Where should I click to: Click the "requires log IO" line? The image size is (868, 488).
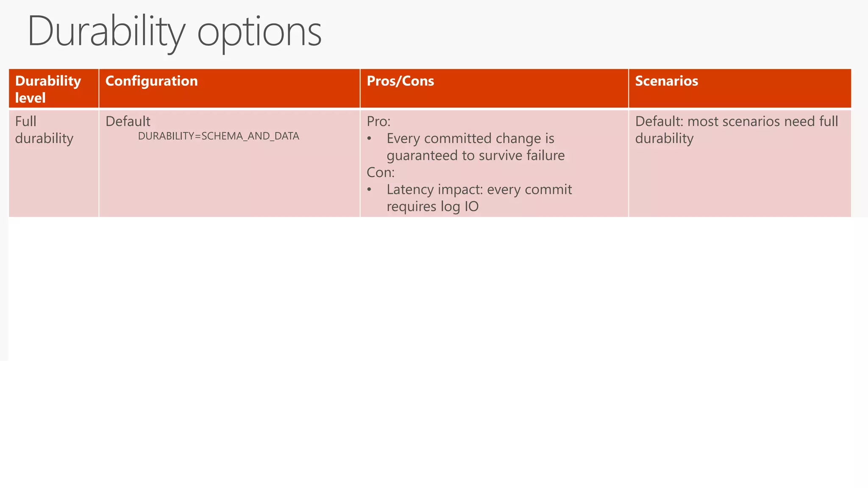(432, 206)
